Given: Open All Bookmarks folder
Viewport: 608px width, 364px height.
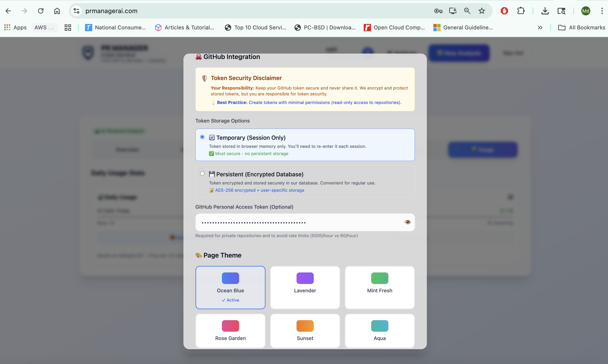Looking at the screenshot, I should [x=582, y=28].
